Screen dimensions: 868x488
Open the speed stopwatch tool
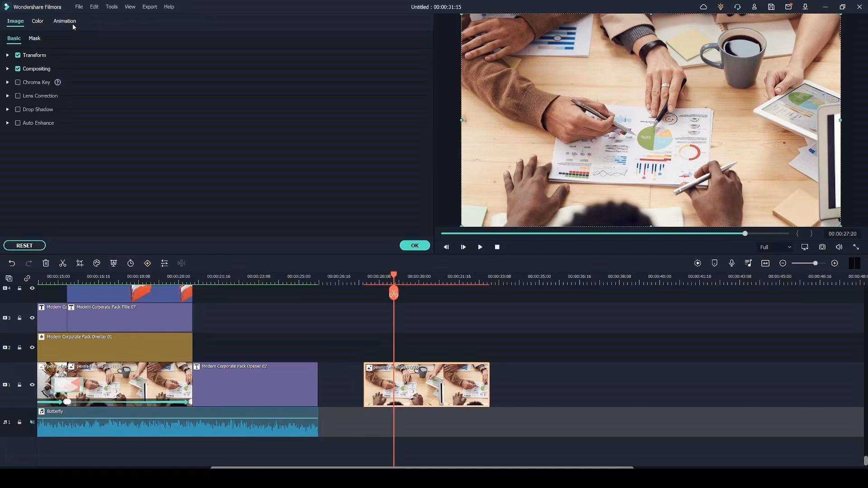[x=131, y=263]
